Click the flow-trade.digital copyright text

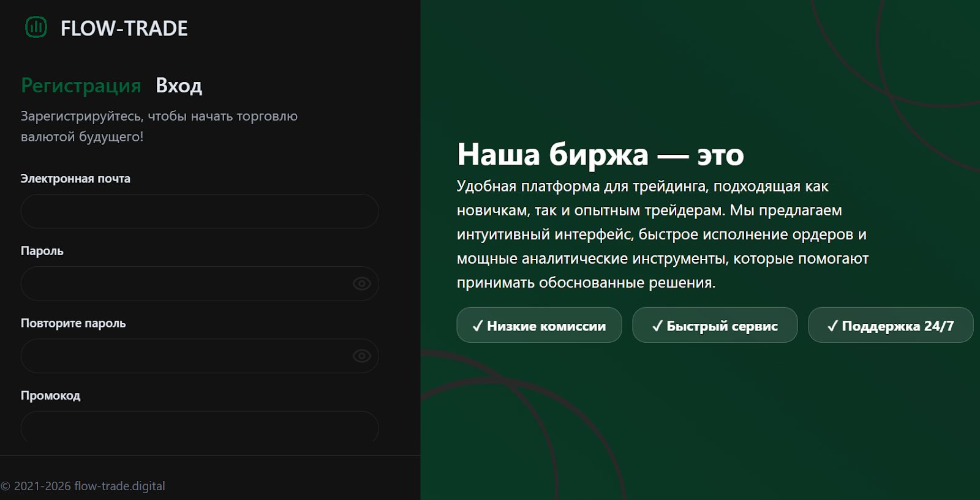pos(83,486)
